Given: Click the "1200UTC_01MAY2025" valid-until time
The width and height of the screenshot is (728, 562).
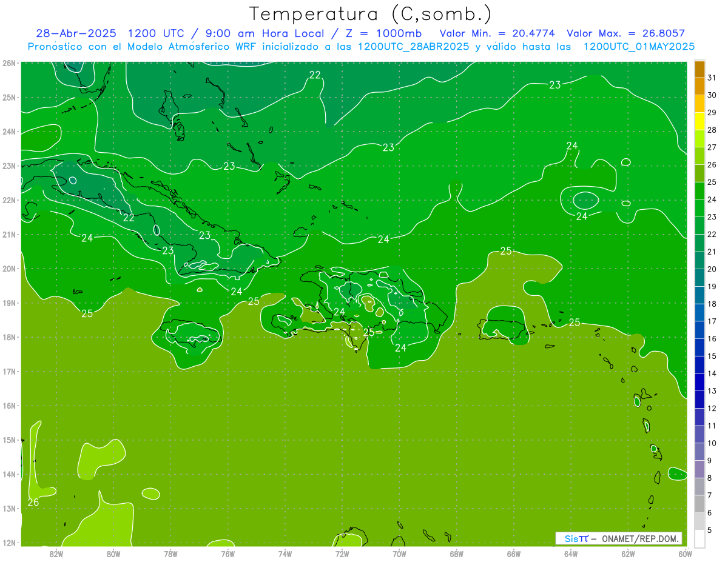Looking at the screenshot, I should point(639,47).
